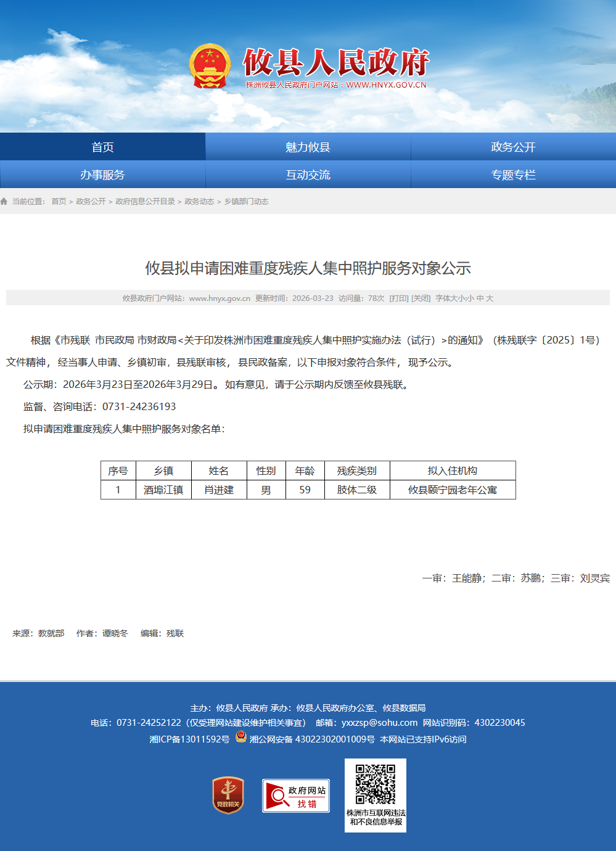Set font size to 大 (large)

(490, 298)
